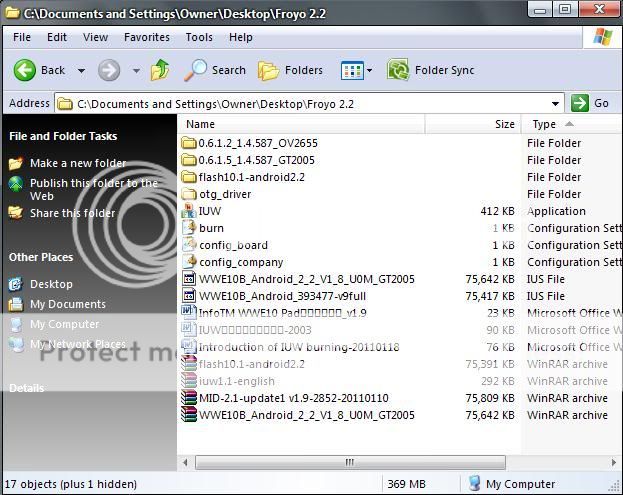Go up one folder level
This screenshot has height=495, width=623.
click(160, 70)
